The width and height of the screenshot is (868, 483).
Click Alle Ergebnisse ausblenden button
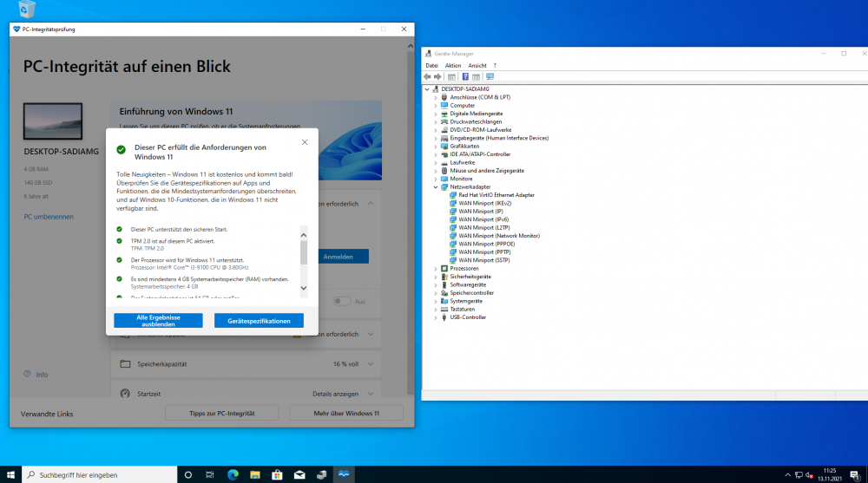click(158, 321)
